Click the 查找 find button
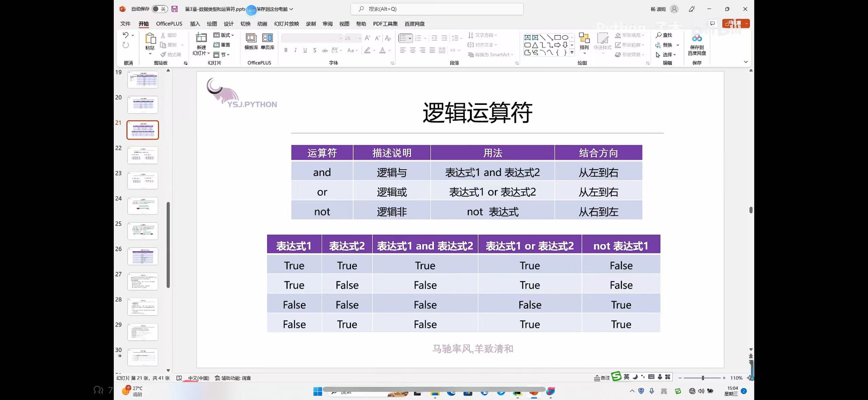This screenshot has height=400, width=868. pos(664,35)
